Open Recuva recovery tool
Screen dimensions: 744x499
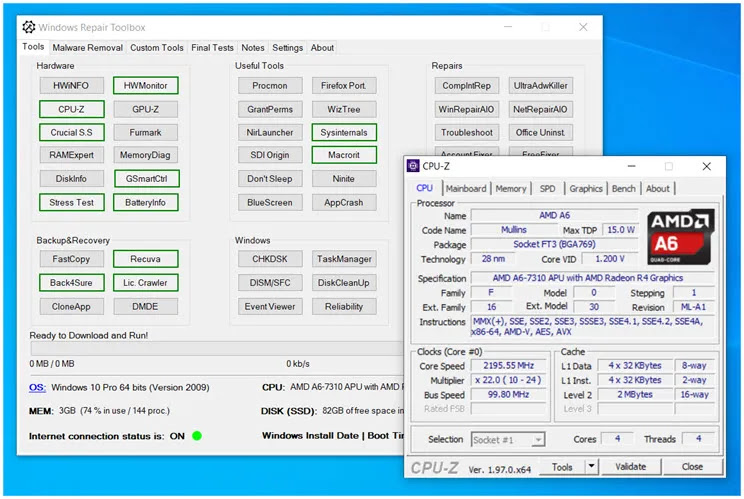click(146, 259)
